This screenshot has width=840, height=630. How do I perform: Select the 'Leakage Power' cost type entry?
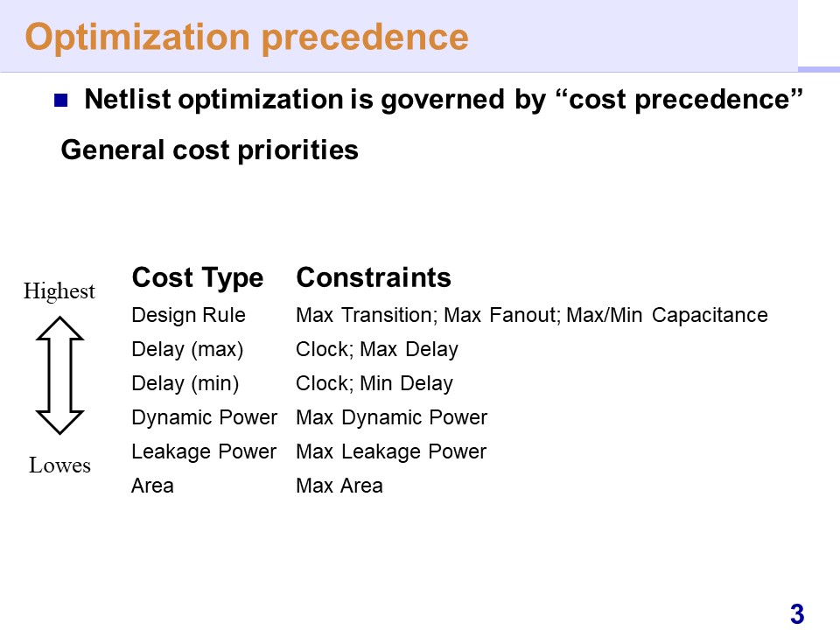204,451
